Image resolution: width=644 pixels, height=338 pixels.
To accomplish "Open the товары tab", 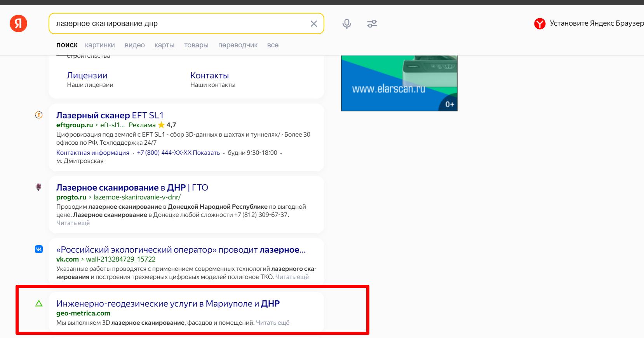I will click(196, 45).
